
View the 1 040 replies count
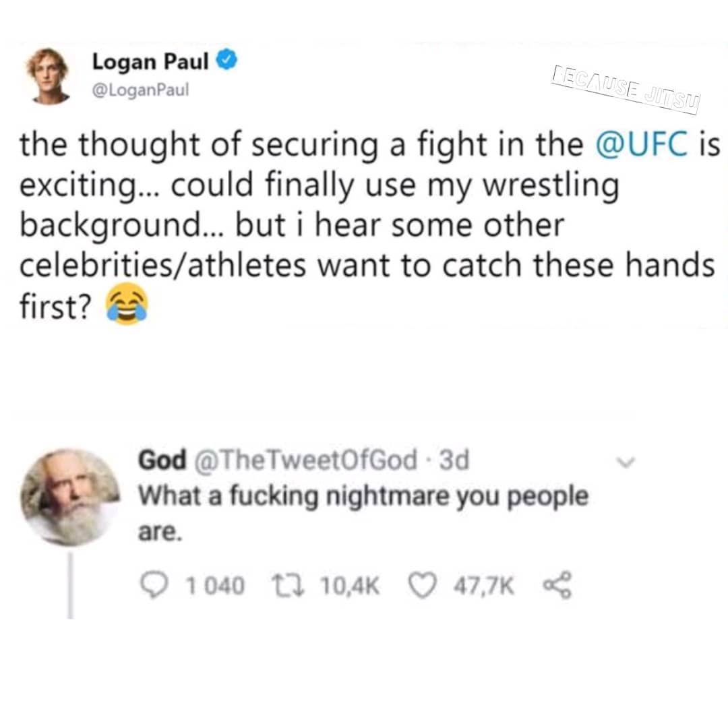click(215, 586)
